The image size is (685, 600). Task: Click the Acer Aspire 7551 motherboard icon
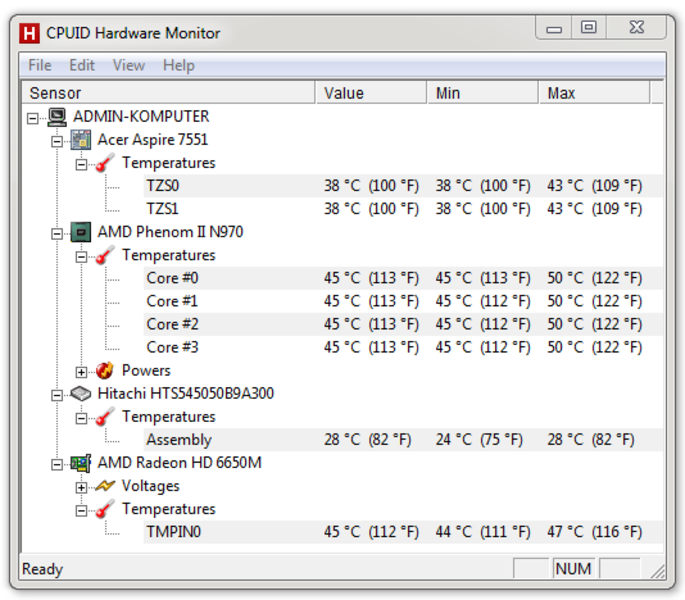coord(81,140)
